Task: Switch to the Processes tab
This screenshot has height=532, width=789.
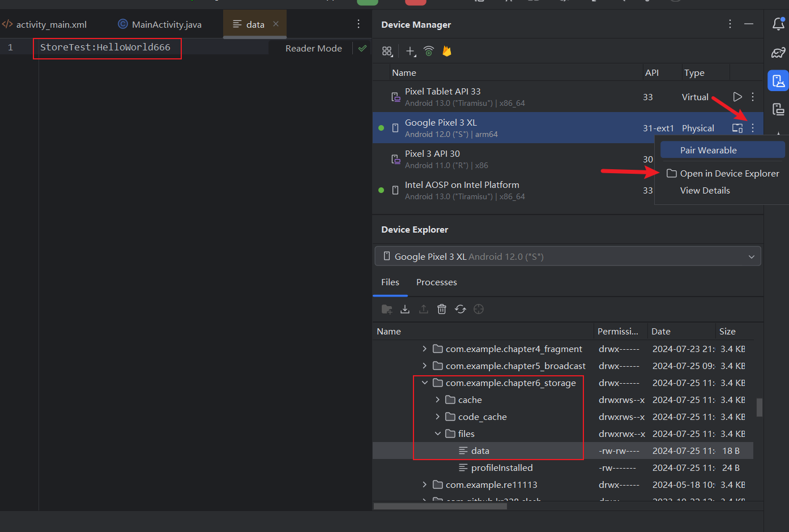Action: [x=436, y=282]
